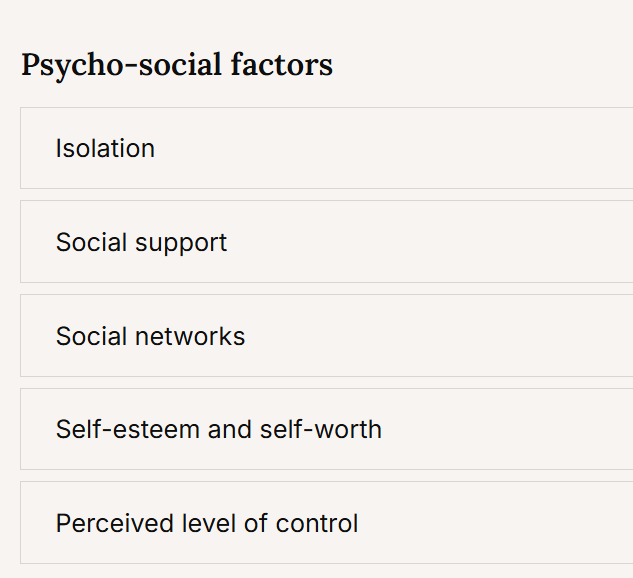The width and height of the screenshot is (633, 578).
Task: Click the Self-esteem and self-worth text
Action: (x=218, y=429)
